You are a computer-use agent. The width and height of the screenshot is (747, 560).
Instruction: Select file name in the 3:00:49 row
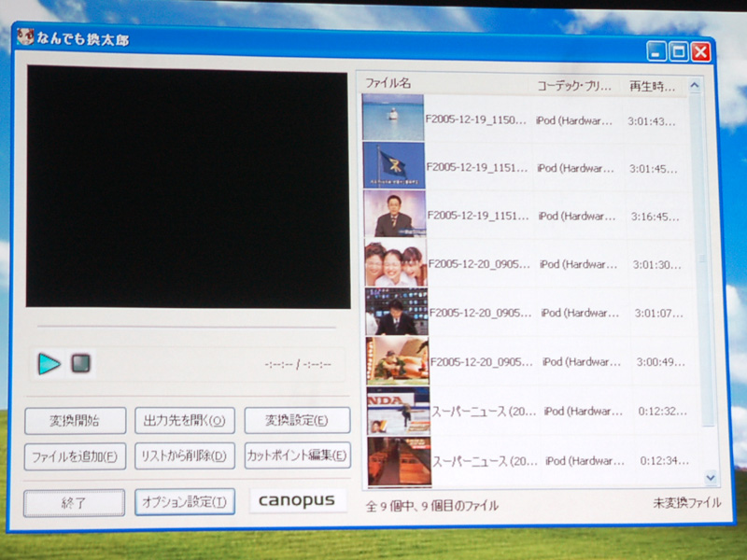pyautogui.click(x=482, y=362)
